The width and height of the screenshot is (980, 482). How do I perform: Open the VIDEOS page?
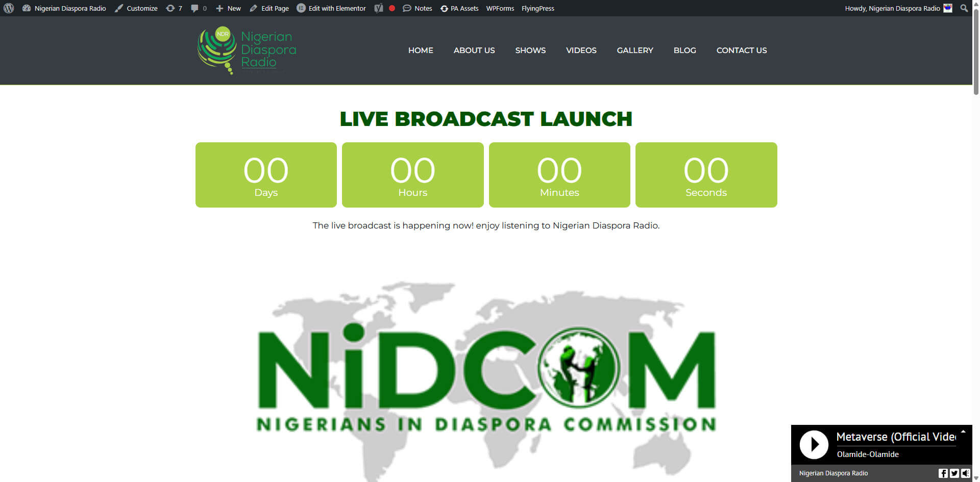pyautogui.click(x=581, y=50)
